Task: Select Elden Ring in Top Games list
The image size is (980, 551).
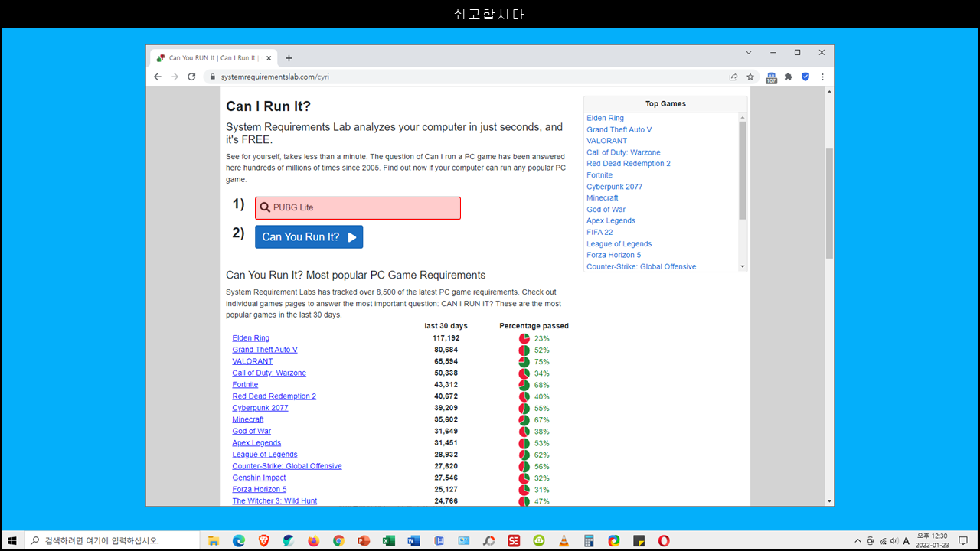Action: (605, 118)
